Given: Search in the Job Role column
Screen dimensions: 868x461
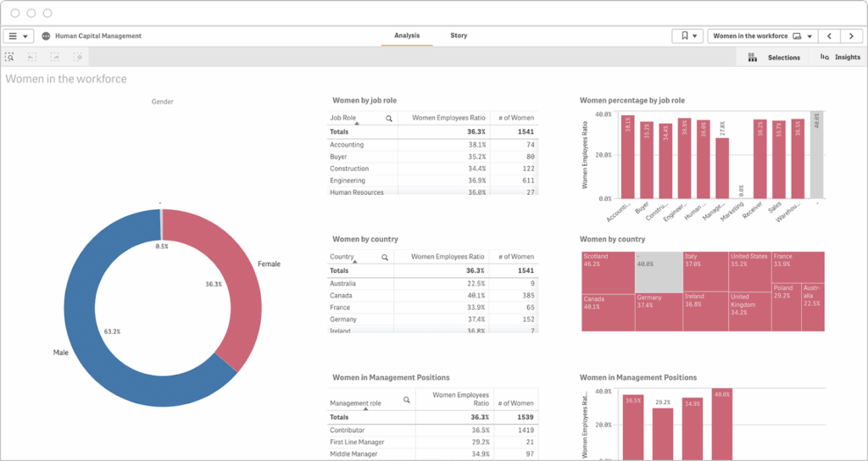Looking at the screenshot, I should pos(388,118).
